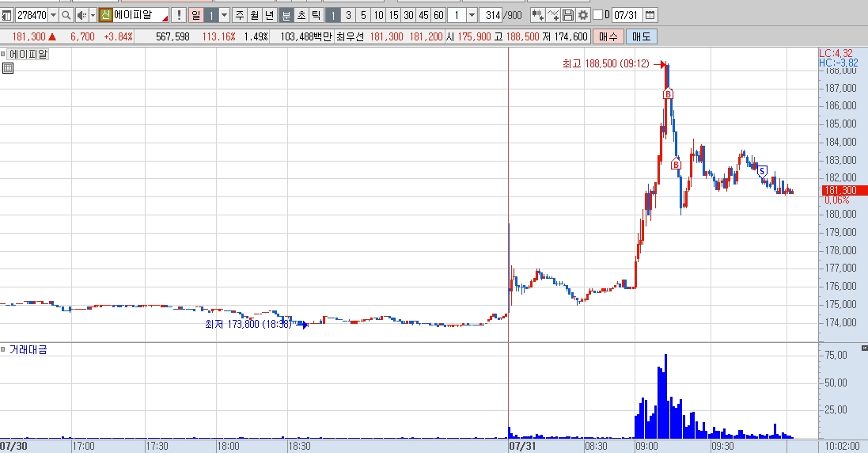The width and height of the screenshot is (868, 453).
Task: Click the 07/31 date input field
Action: 627,16
